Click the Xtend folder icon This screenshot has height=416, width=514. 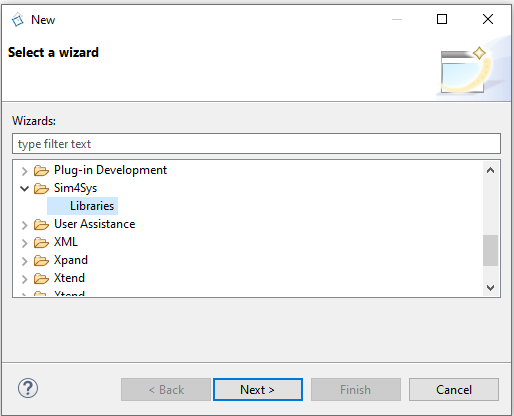pyautogui.click(x=41, y=279)
